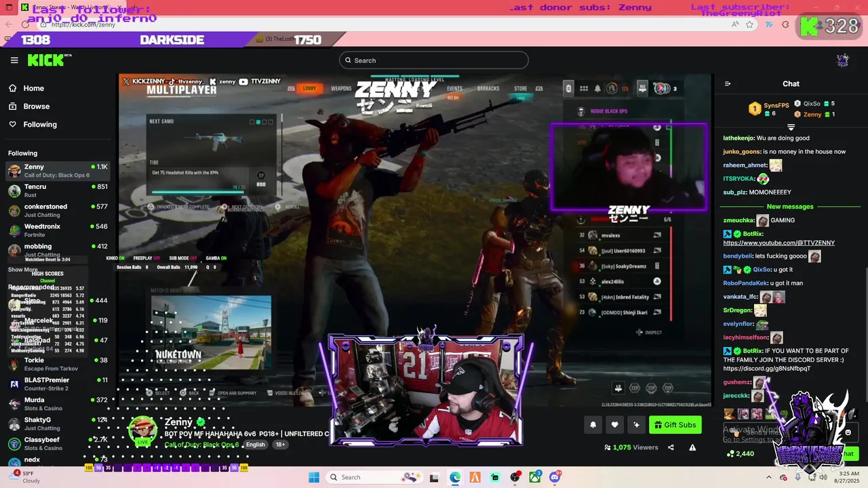The image size is (868, 488).
Task: Focus the Kick search field
Action: 434,60
